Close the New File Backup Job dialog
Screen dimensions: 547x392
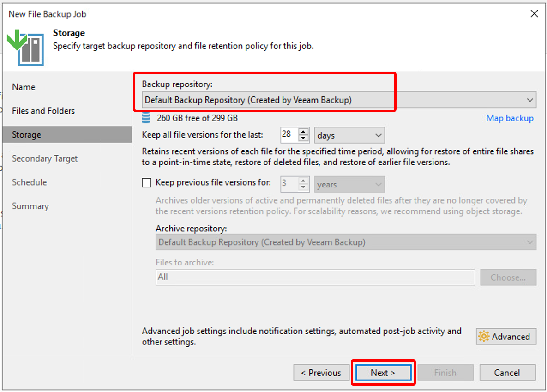(x=534, y=13)
